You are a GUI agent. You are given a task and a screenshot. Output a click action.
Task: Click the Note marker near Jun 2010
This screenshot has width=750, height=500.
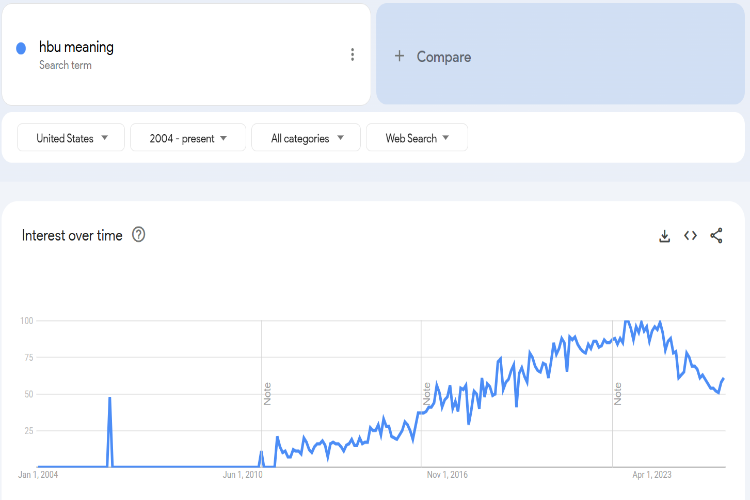click(267, 393)
